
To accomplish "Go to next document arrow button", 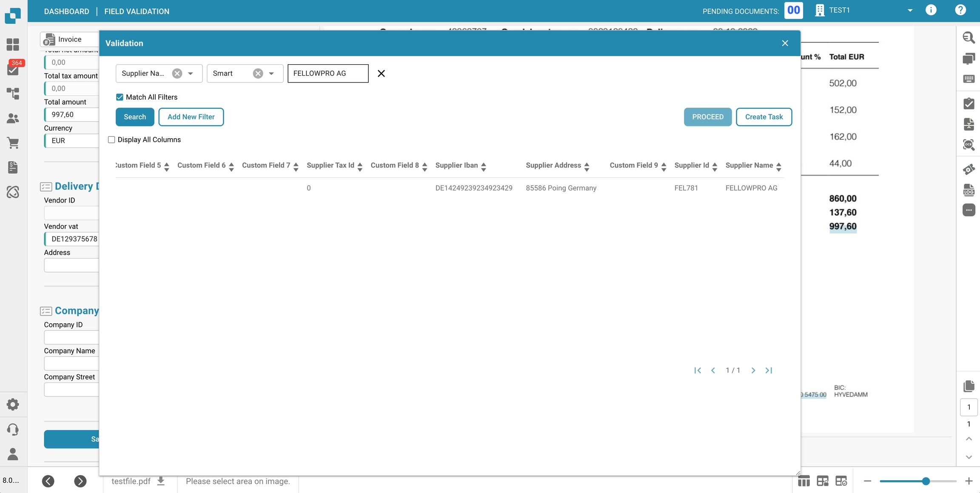I will (80, 481).
